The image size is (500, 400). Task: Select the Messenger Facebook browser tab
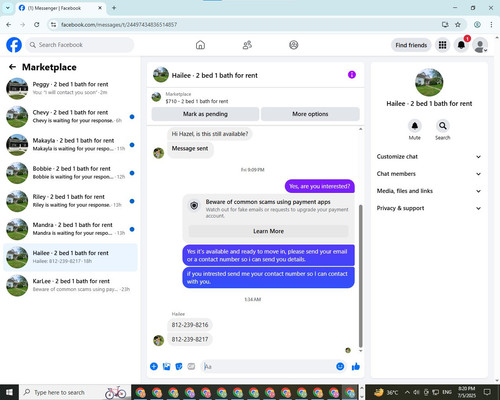pyautogui.click(x=60, y=8)
